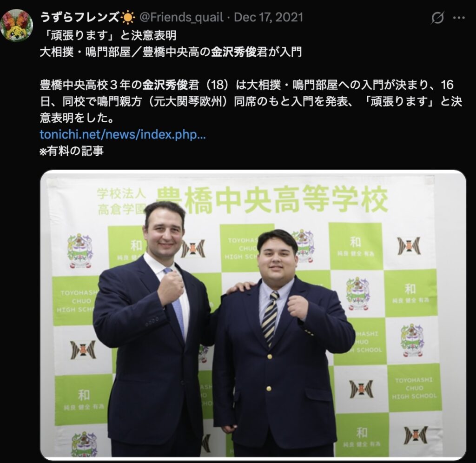Viewport: 476px width, 463px height.
Task: Open the うずらフレンズ profile avatar
Action: click(x=16, y=25)
